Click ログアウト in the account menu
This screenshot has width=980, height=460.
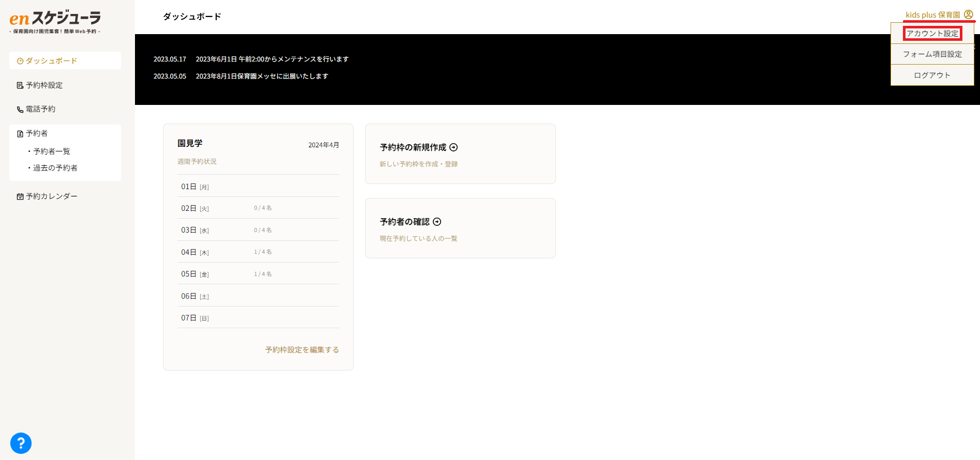click(932, 75)
